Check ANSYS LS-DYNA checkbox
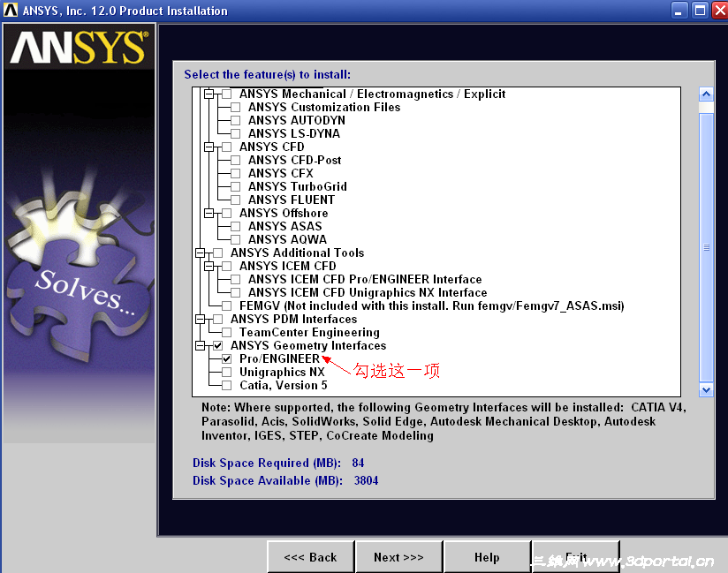 pos(235,133)
